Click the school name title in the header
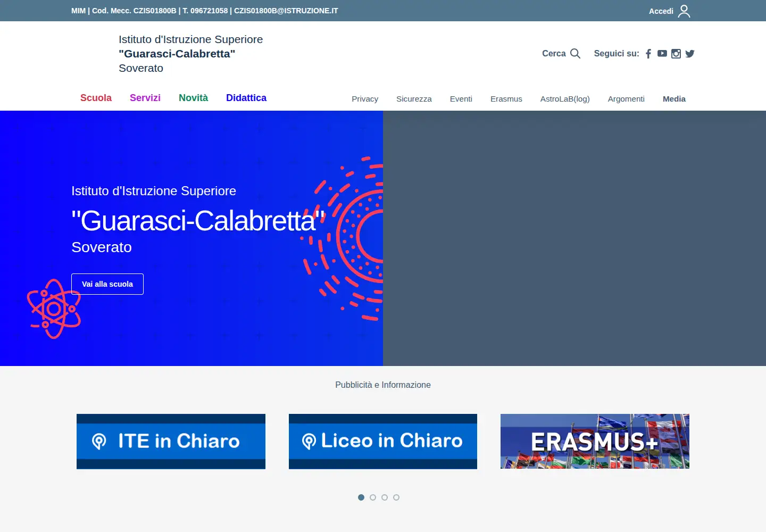 tap(190, 54)
